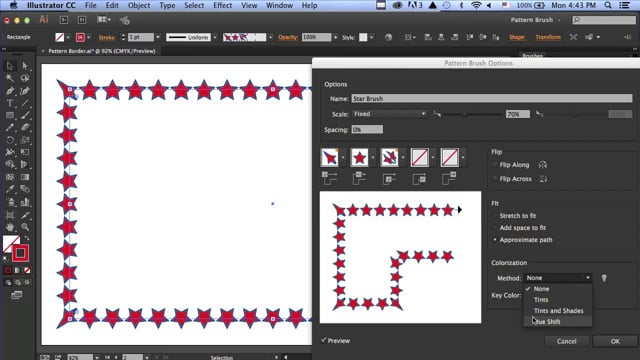Viewport: 640px width, 360px height.
Task: Select the Add space to fit option
Action: tap(495, 228)
